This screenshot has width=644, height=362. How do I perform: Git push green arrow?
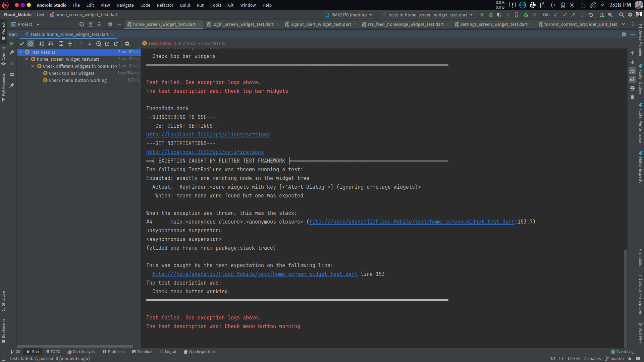[573, 15]
